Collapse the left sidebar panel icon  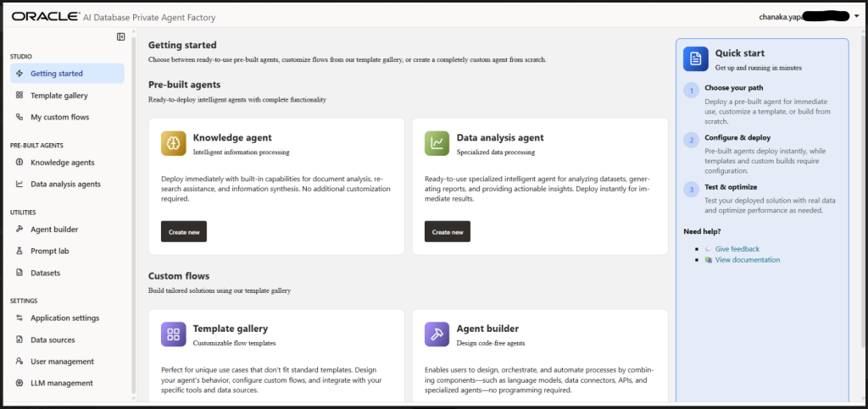120,36
